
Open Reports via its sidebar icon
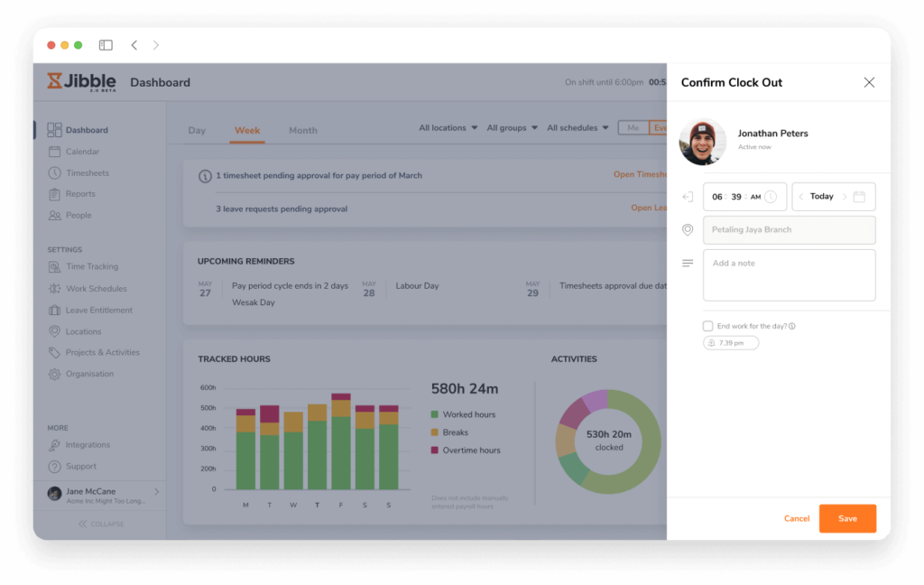pos(57,193)
